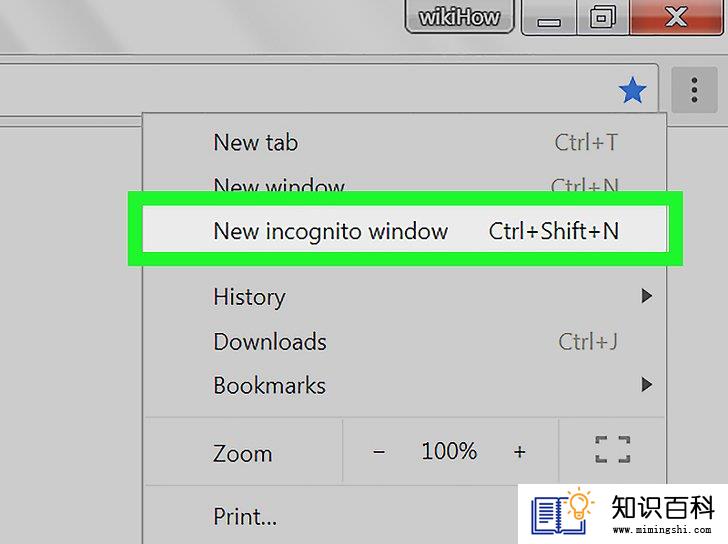Open the three-dot Chrome menu button

(694, 90)
